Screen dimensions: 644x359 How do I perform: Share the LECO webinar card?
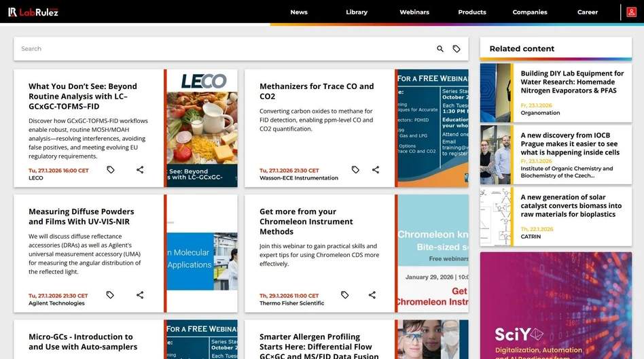pyautogui.click(x=140, y=169)
